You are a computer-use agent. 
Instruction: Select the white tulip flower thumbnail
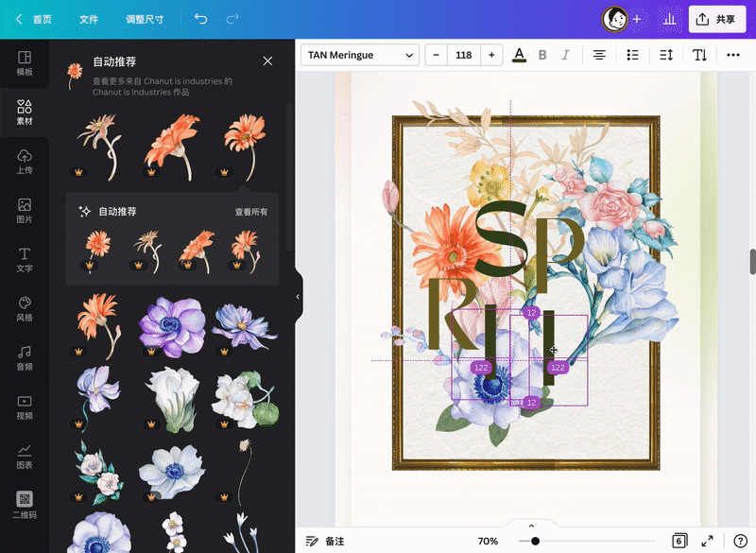pos(172,398)
